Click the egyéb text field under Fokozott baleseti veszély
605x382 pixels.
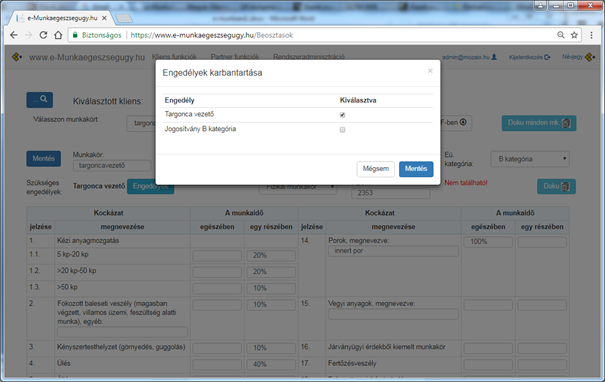point(122,332)
